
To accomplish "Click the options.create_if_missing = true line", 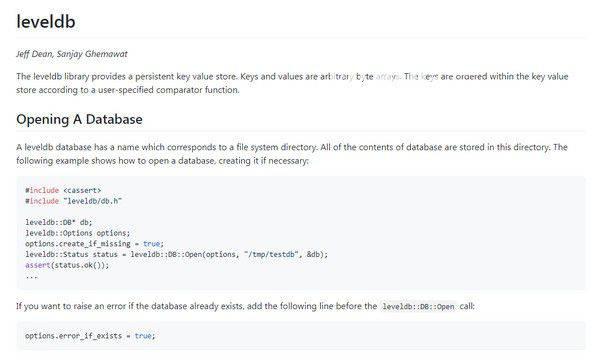I will point(95,243).
